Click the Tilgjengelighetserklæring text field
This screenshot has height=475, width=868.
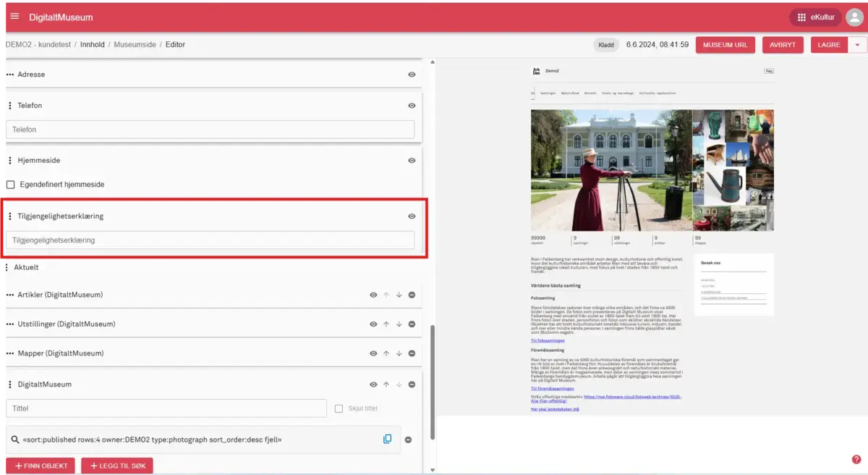click(210, 240)
